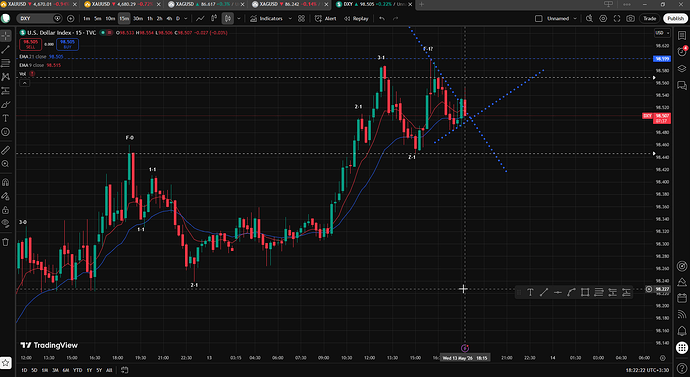Screen dimensions: 690x377
Task: Open alerts panel with red badge
Action: [x=682, y=51]
